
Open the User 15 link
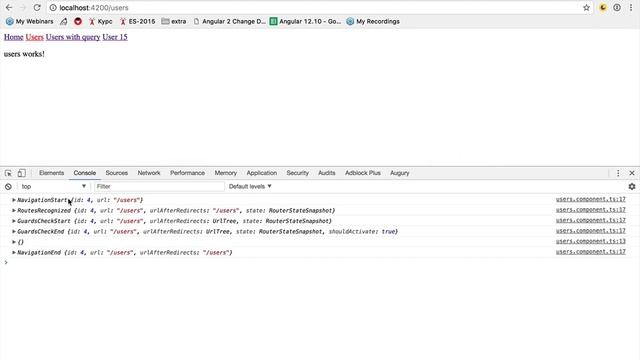(115, 37)
